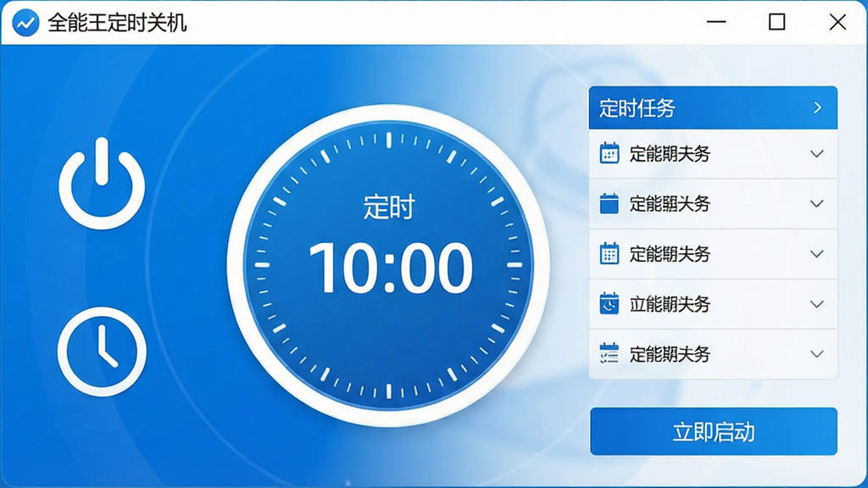868x488 pixels.
Task: Click the checklist calendar icon in last row
Action: [609, 353]
